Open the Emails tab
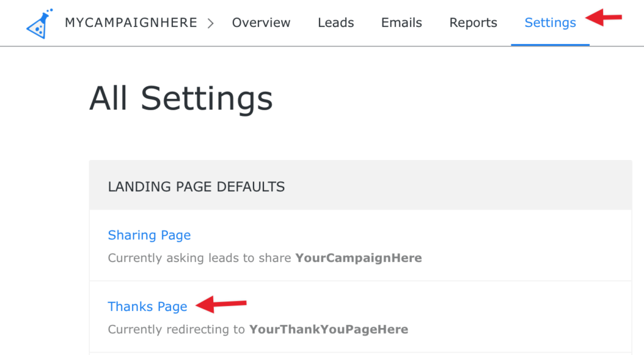Screen dimensions: 644x355 (401, 23)
